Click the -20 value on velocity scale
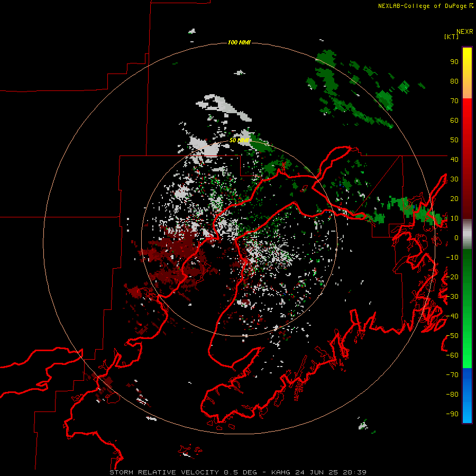Image resolution: width=476 pixels, height=476 pixels. [452, 277]
